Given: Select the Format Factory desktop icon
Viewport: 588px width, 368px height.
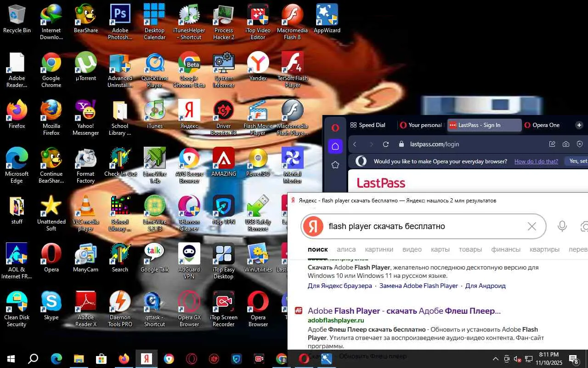Looking at the screenshot, I should (86, 166).
